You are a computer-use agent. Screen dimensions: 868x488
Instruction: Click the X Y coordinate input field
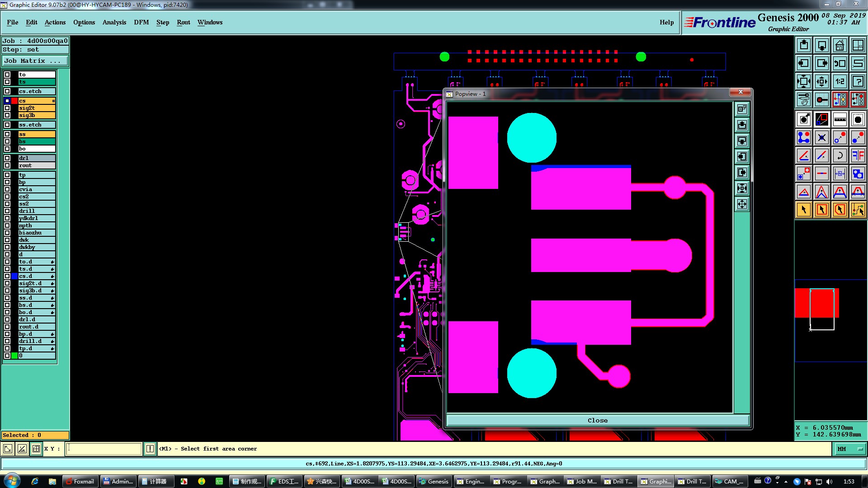point(104,449)
